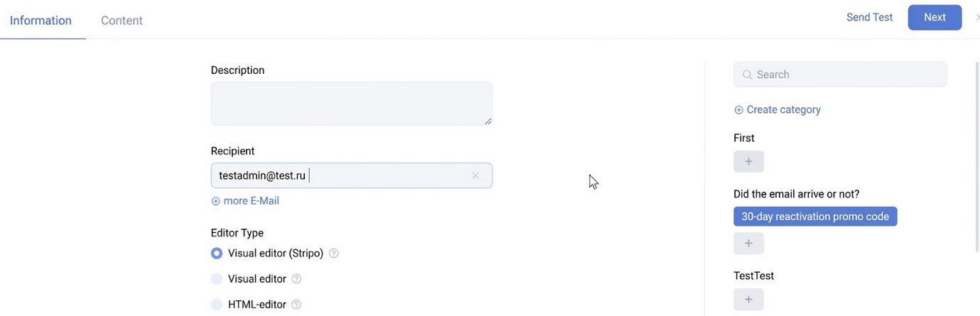Click plus button under First category
Image resolution: width=980 pixels, height=316 pixels.
tap(748, 162)
